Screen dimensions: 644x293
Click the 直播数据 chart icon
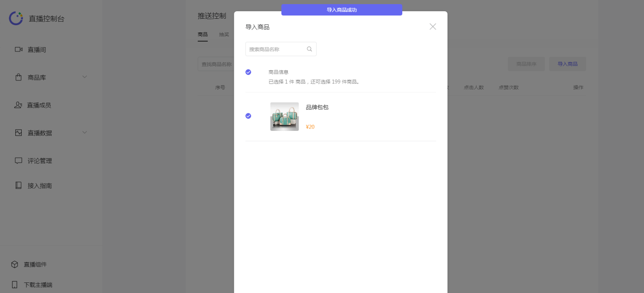coord(18,133)
